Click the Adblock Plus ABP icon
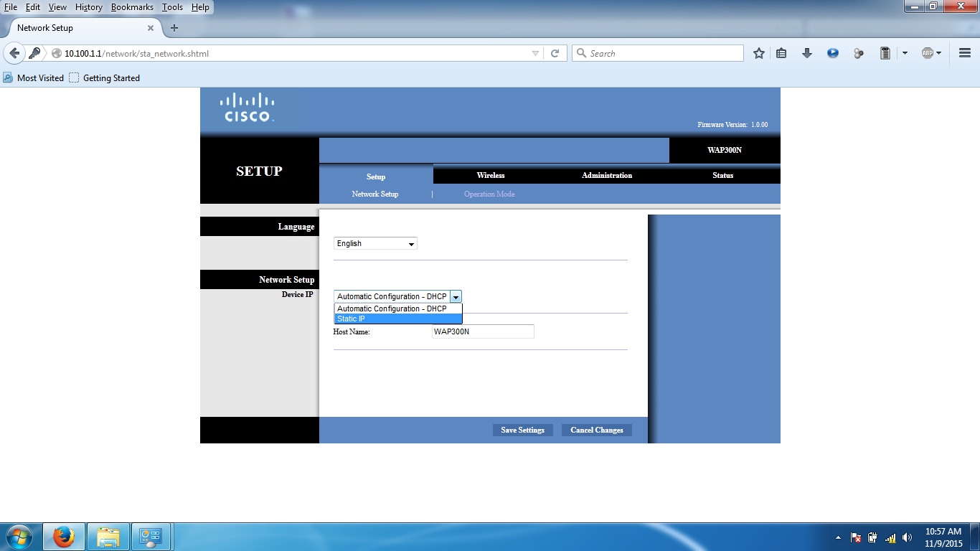 (x=928, y=53)
